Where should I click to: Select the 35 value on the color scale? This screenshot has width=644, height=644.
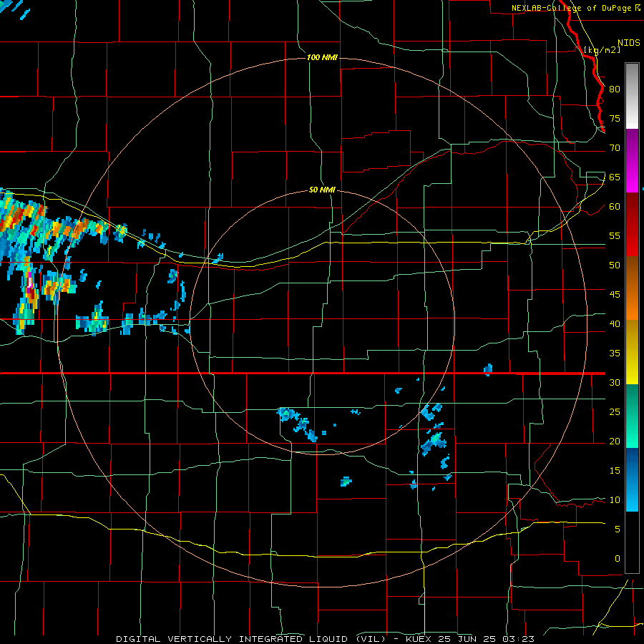click(615, 353)
